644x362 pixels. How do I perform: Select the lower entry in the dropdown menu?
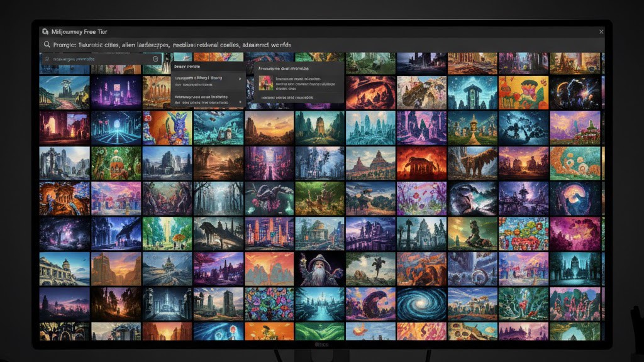(201, 97)
